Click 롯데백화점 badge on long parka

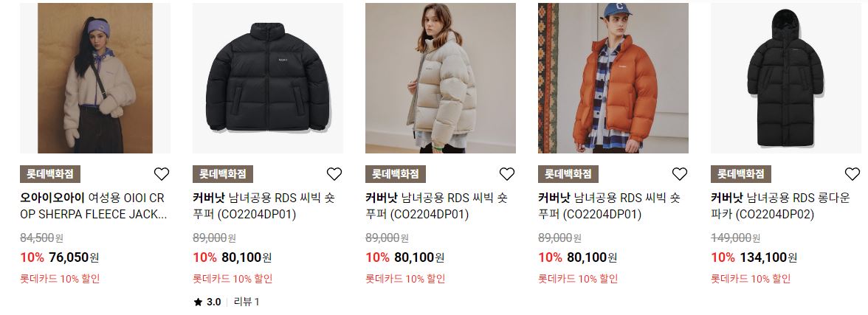(x=741, y=174)
